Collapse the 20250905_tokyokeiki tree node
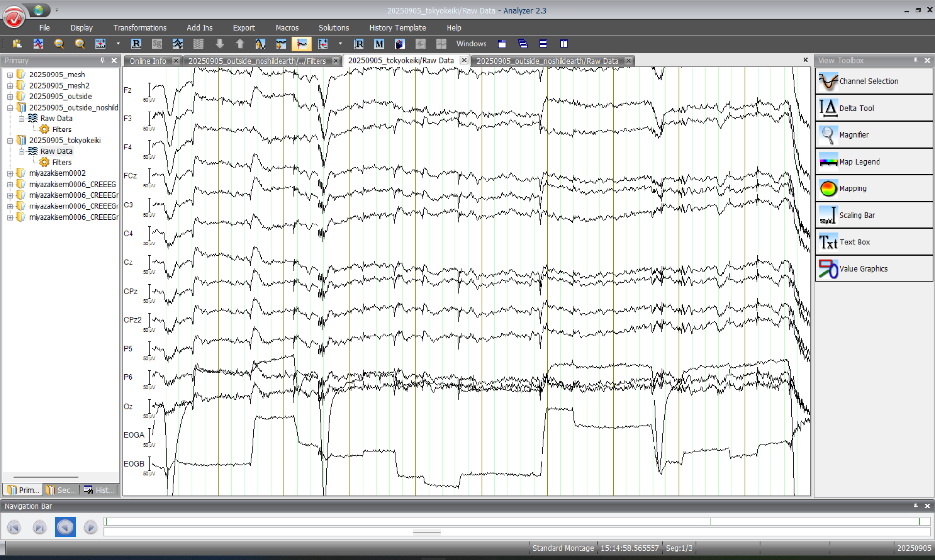The width and height of the screenshot is (935, 560). [10, 140]
